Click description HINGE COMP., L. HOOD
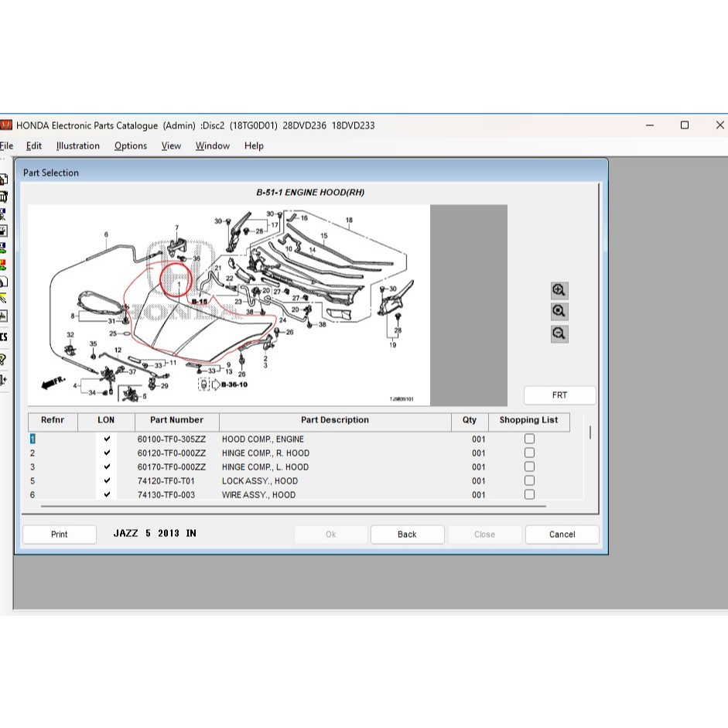728x728 pixels. (x=265, y=467)
